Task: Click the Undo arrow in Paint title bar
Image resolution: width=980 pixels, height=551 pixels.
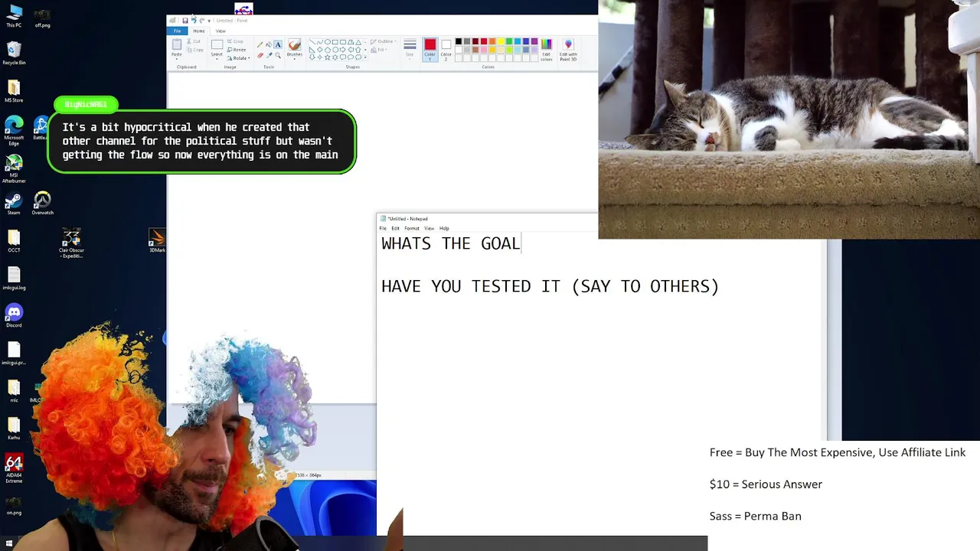Action: 194,21
